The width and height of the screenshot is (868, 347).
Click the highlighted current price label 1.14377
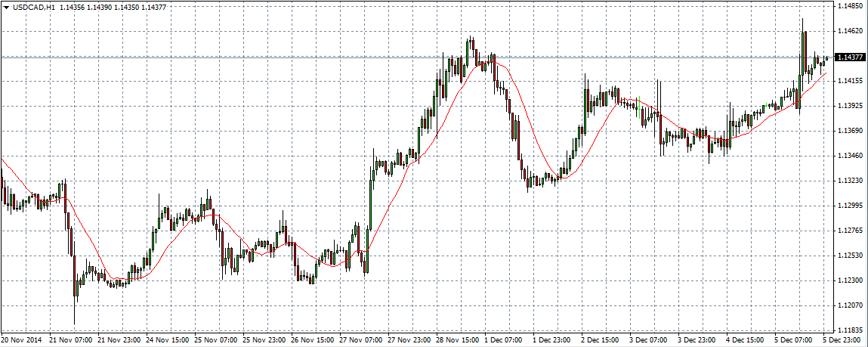[x=851, y=57]
